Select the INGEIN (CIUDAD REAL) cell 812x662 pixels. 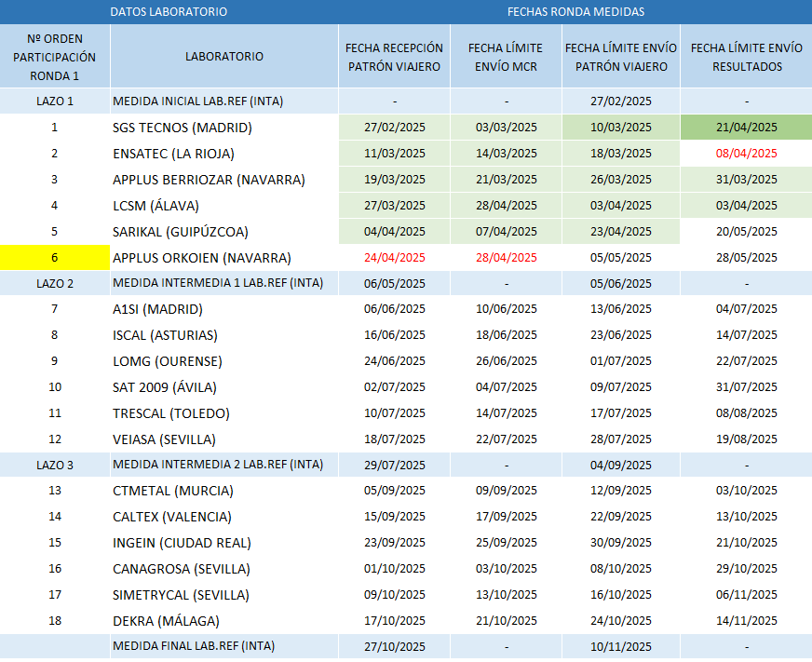coord(224,542)
